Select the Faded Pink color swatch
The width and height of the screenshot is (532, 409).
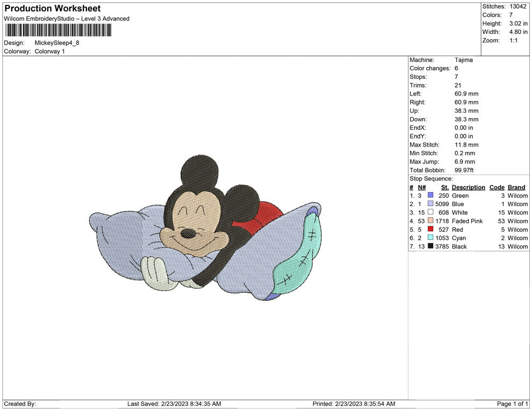pyautogui.click(x=429, y=221)
